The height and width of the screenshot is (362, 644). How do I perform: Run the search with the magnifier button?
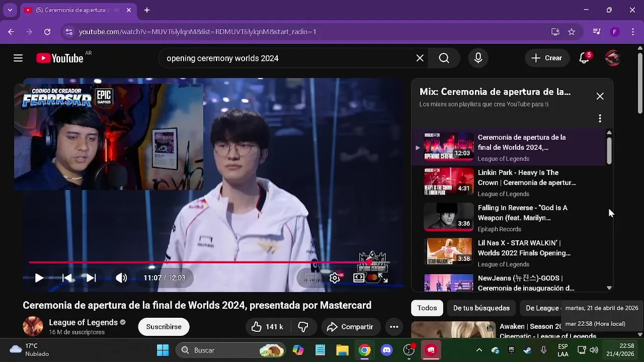coord(444,58)
